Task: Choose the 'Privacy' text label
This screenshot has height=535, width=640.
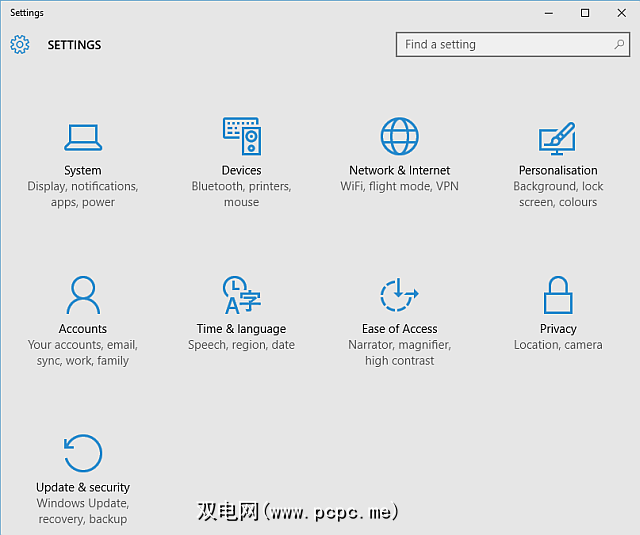Action: (558, 329)
